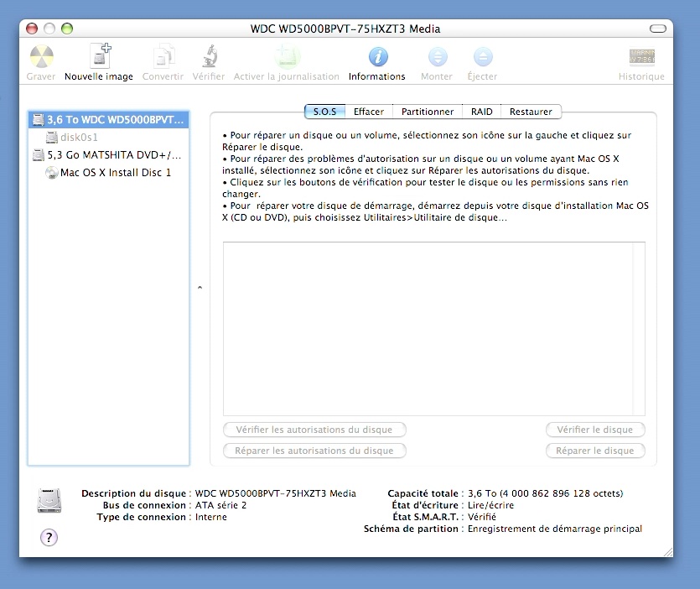This screenshot has width=700, height=589.
Task: Click Vérifier les autorisations du disque
Action: coord(314,430)
